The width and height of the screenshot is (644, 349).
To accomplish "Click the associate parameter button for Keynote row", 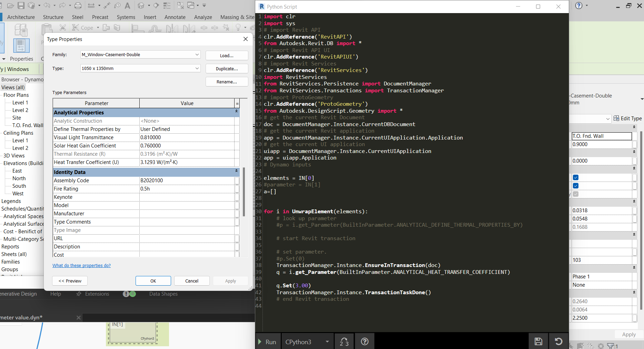I will point(237,197).
